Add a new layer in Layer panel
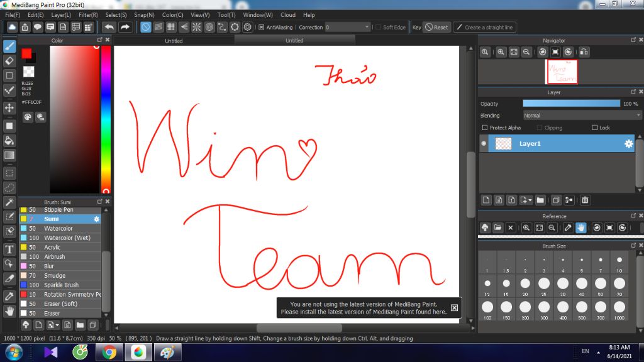644x362 pixels. [486, 200]
